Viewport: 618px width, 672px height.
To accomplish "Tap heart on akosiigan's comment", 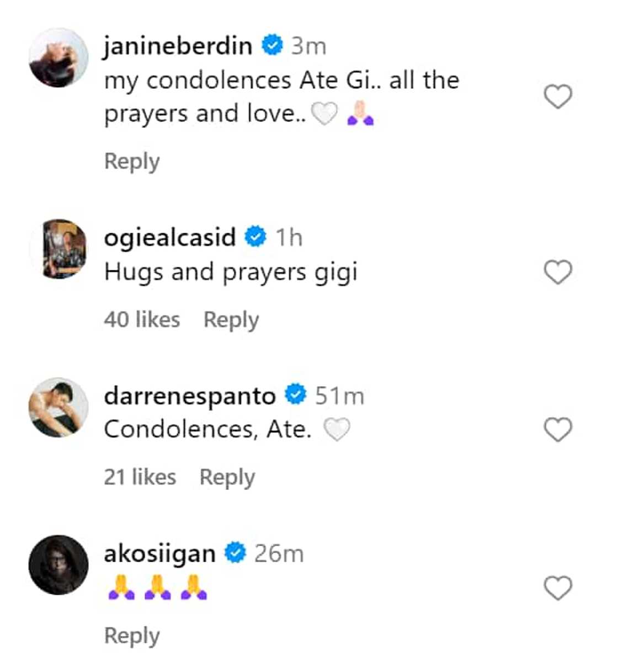I will pos(558,588).
